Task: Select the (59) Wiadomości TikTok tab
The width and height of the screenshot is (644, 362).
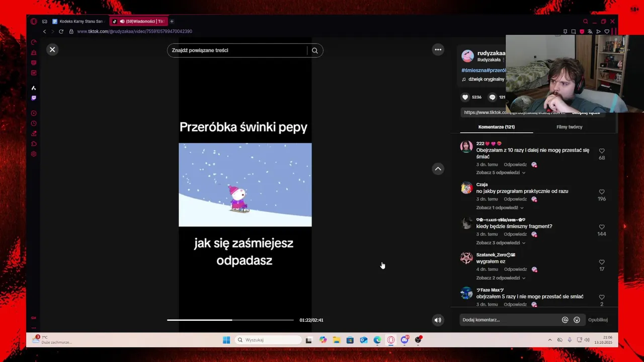Action: click(x=138, y=22)
